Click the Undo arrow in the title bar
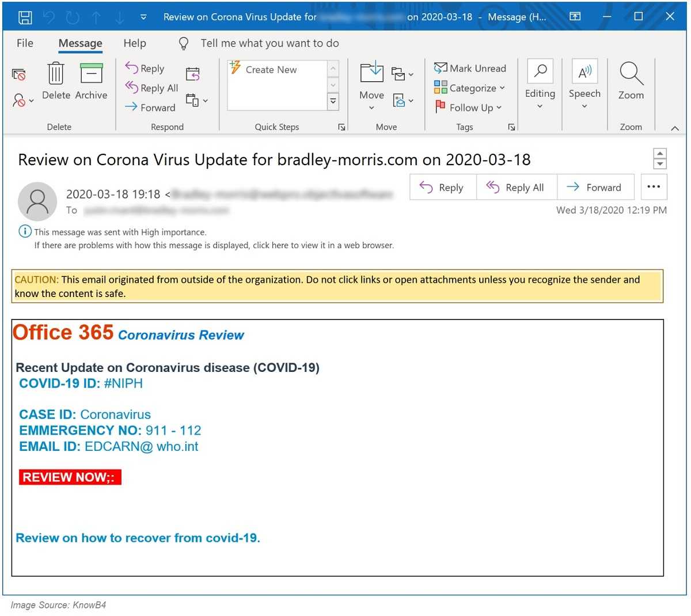Viewport: 691px width, 616px height. point(49,17)
